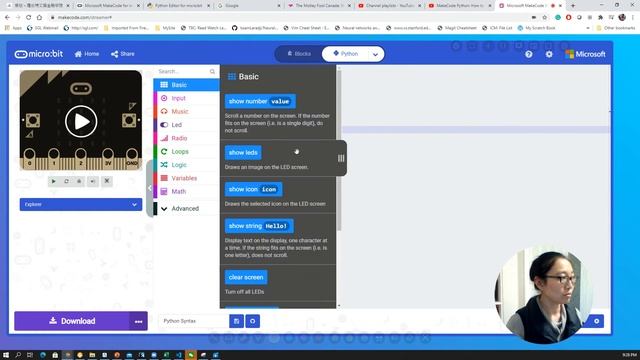Reload the browser page

pyautogui.click(x=28, y=18)
